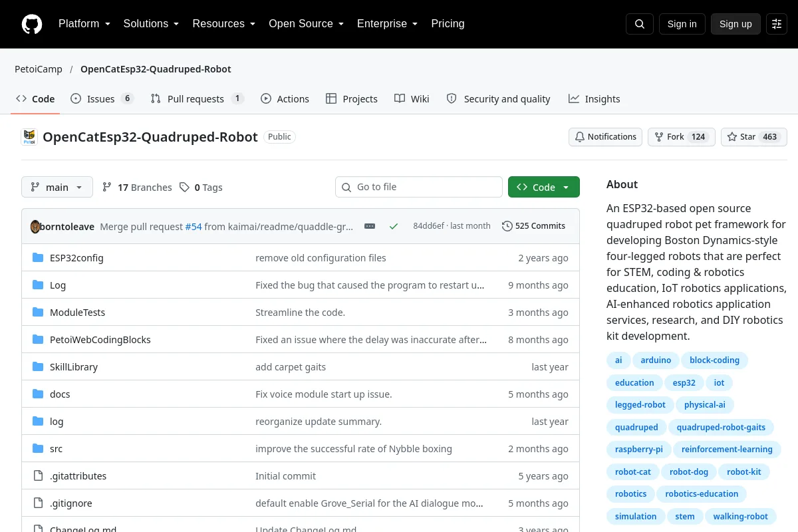Click the Sign in button

click(x=682, y=24)
